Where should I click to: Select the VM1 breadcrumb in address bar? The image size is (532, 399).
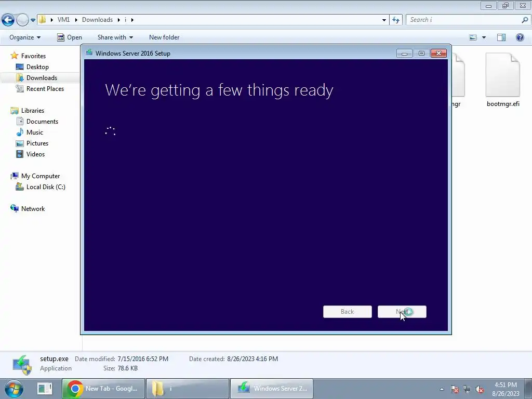point(63,20)
